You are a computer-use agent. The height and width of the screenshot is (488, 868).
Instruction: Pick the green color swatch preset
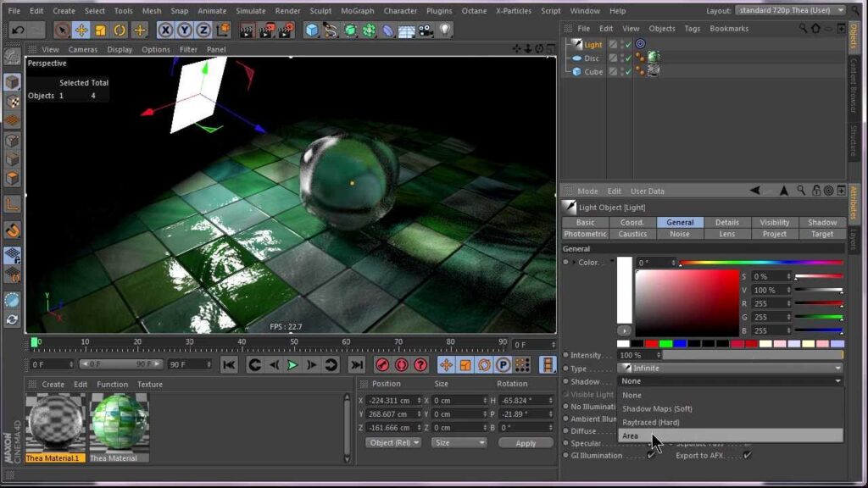pos(666,344)
